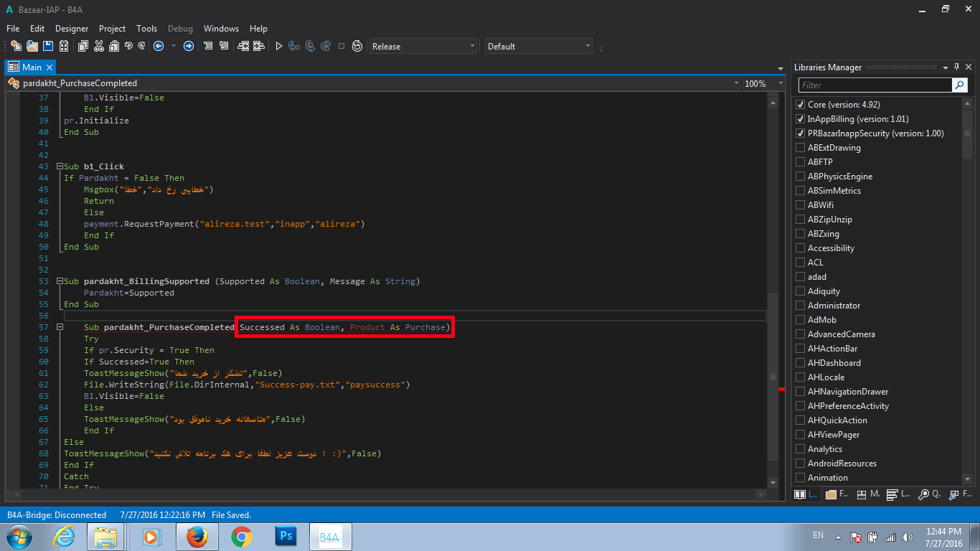Click the Navigate Forward blue arrow
This screenshot has height=551, width=980.
[189, 46]
